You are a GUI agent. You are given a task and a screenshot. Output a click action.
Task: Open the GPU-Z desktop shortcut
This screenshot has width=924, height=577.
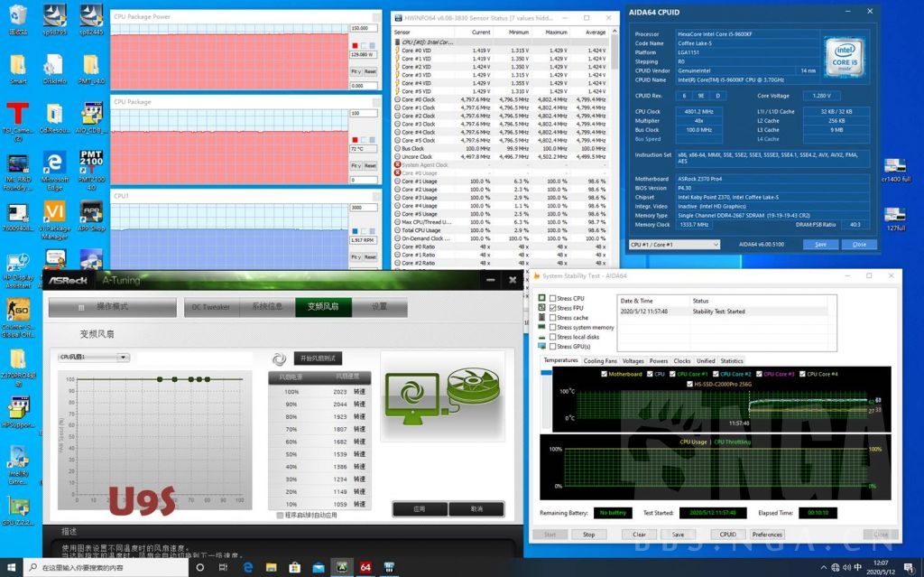18,511
